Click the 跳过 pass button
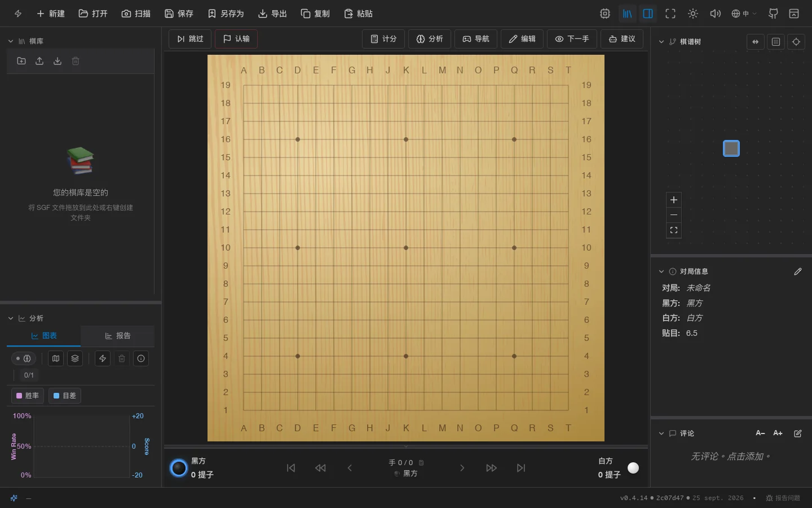The height and width of the screenshot is (508, 812). (190, 39)
